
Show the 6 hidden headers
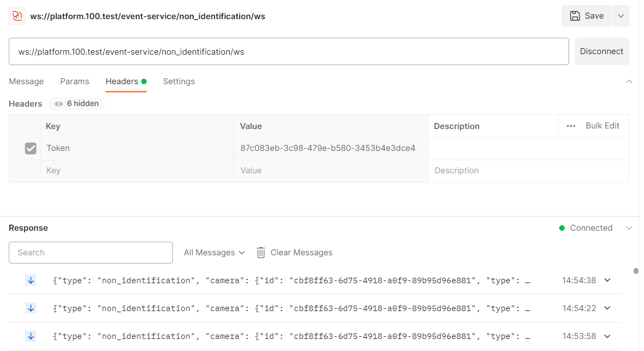coord(77,103)
